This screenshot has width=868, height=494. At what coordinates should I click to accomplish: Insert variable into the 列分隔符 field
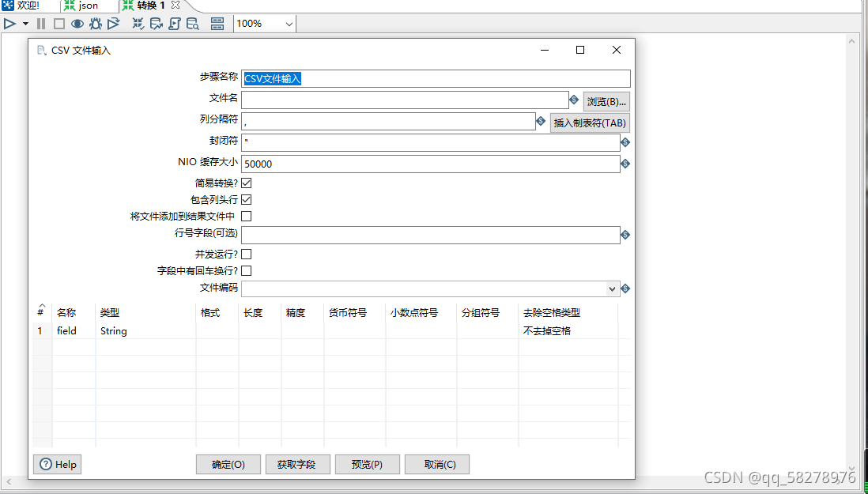541,121
